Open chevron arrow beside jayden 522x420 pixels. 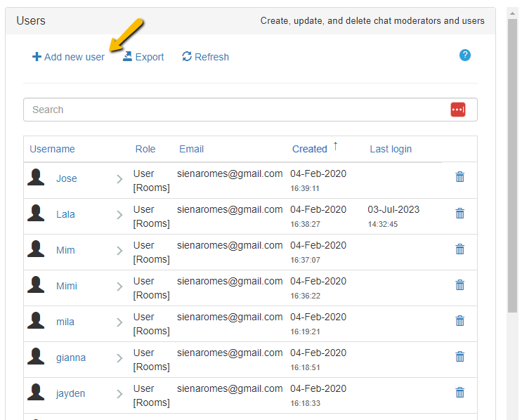(x=119, y=394)
